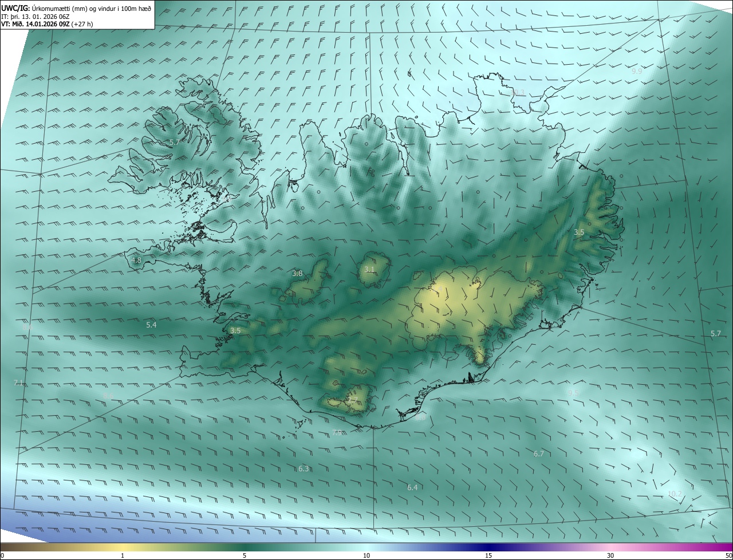Click the 4.8 value label on the western peninsula
Image resolution: width=733 pixels, height=560 pixels.
click(x=136, y=260)
